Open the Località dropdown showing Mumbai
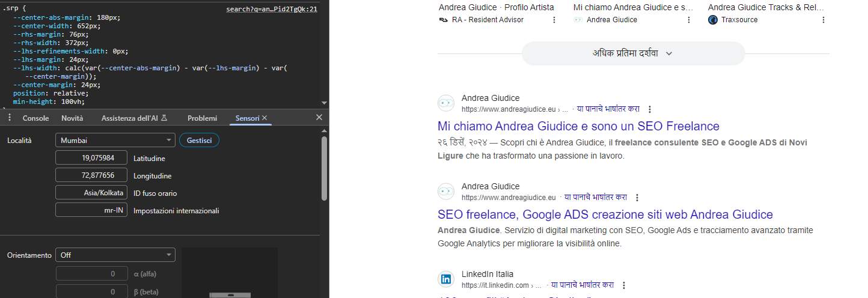This screenshot has width=868, height=298. tap(115, 140)
